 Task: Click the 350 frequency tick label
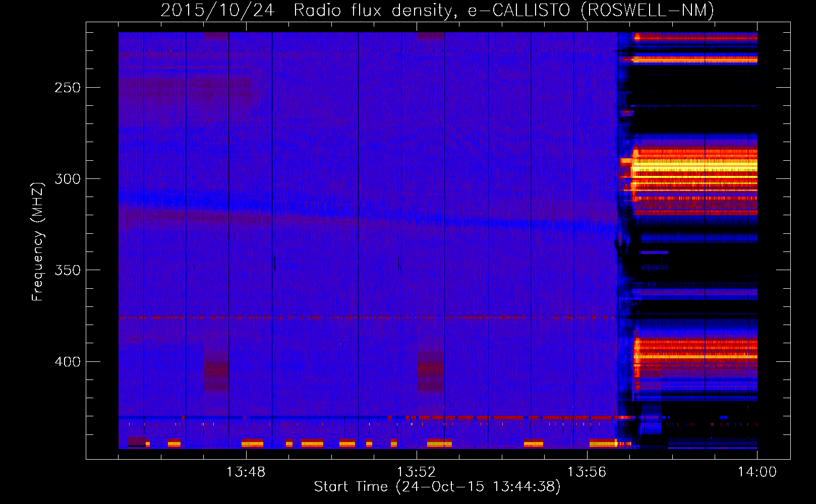68,270
